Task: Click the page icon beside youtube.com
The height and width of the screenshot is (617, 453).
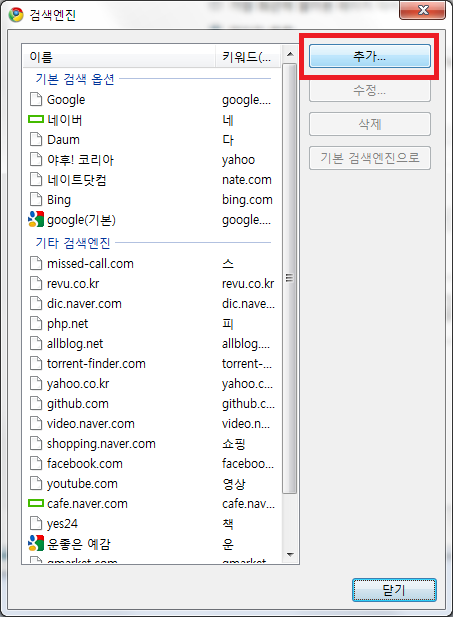Action: [36, 483]
